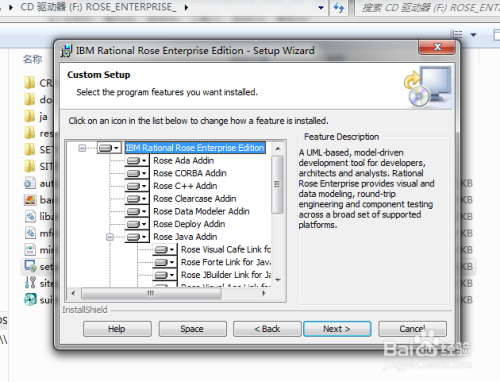
Task: Select the aut file icon in Explorer
Action: [x=30, y=183]
